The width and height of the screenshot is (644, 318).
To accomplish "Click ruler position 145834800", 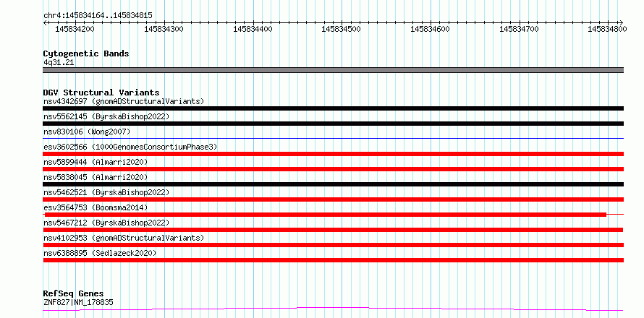I will click(607, 29).
